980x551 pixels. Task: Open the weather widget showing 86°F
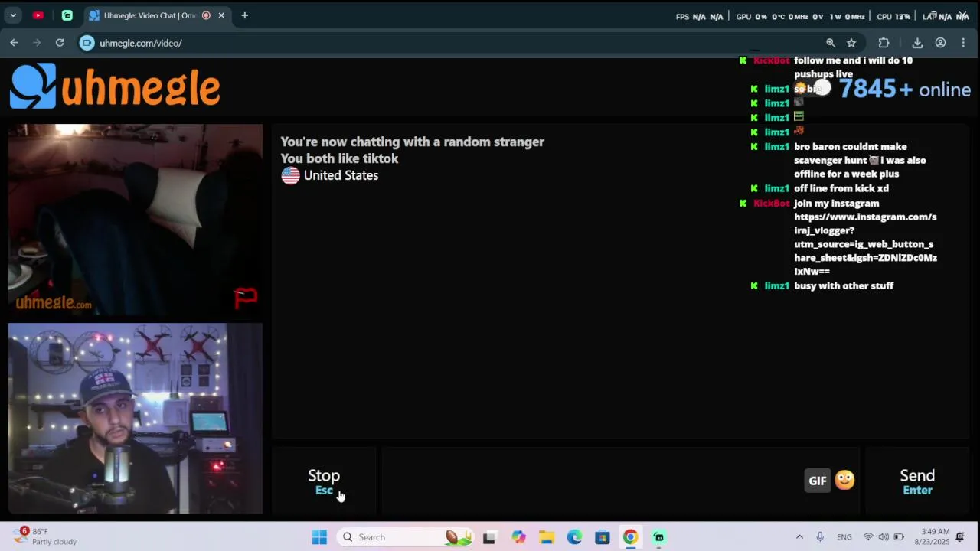coord(44,536)
